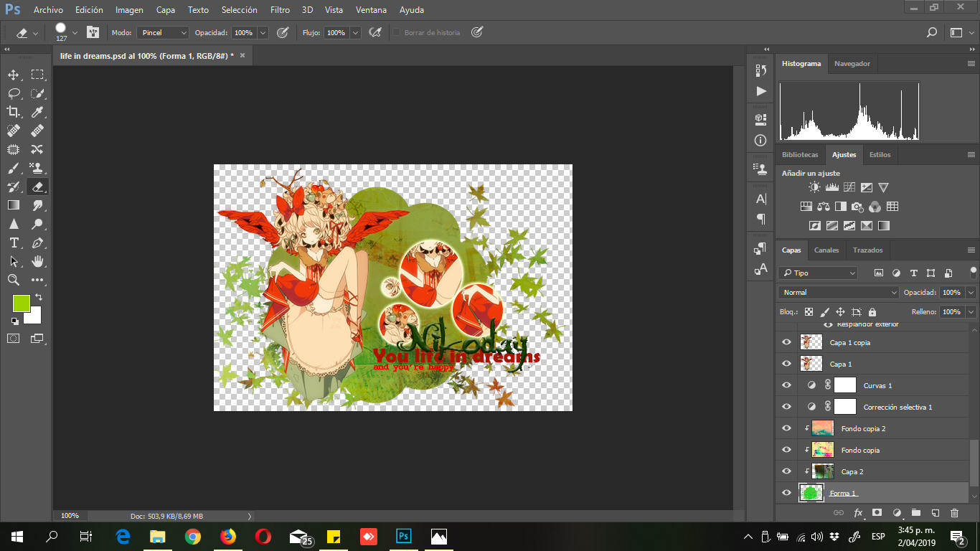Click the 100% zoom level field
Viewport: 980px width, 551px height.
click(x=70, y=515)
